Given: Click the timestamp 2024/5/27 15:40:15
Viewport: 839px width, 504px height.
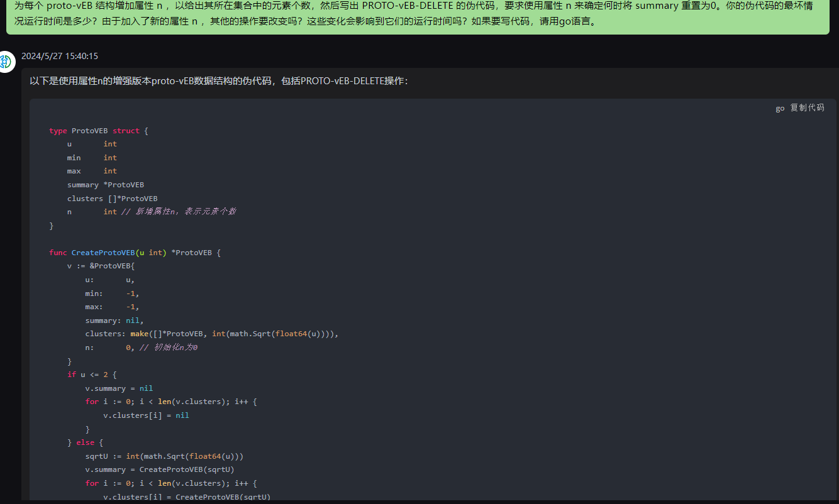Looking at the screenshot, I should point(60,56).
